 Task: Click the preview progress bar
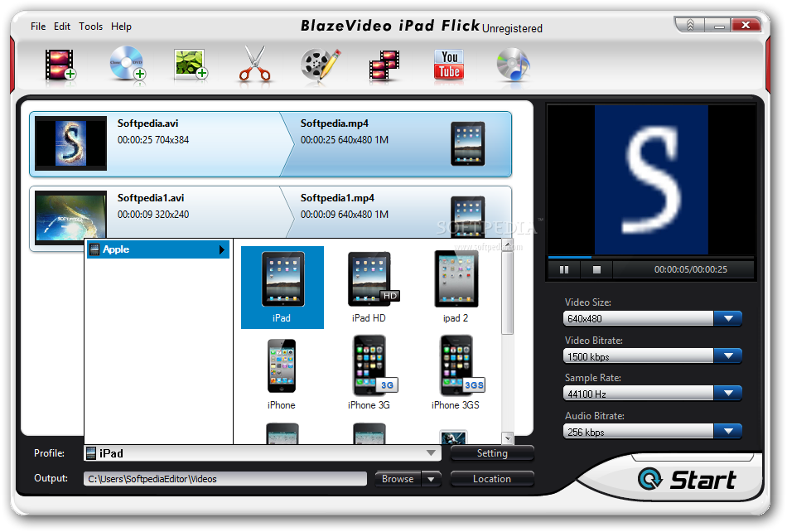point(651,258)
